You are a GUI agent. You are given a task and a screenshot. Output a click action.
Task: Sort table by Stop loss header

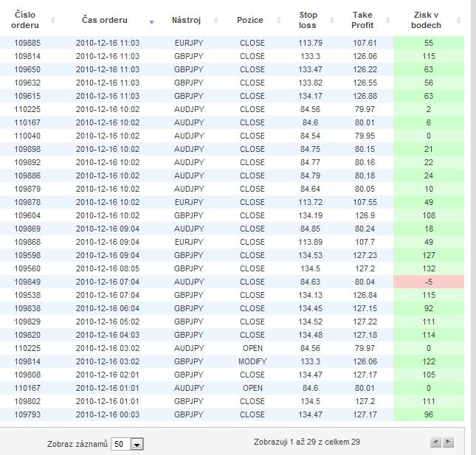point(308,20)
